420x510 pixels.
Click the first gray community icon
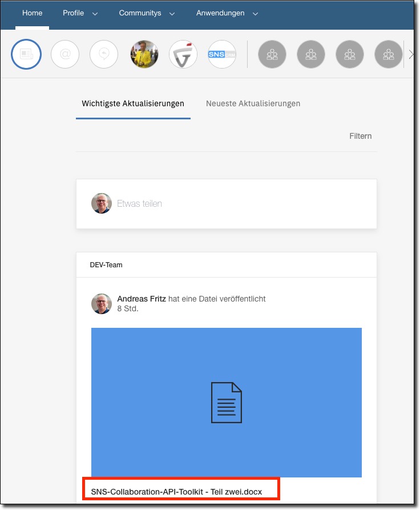tap(272, 55)
